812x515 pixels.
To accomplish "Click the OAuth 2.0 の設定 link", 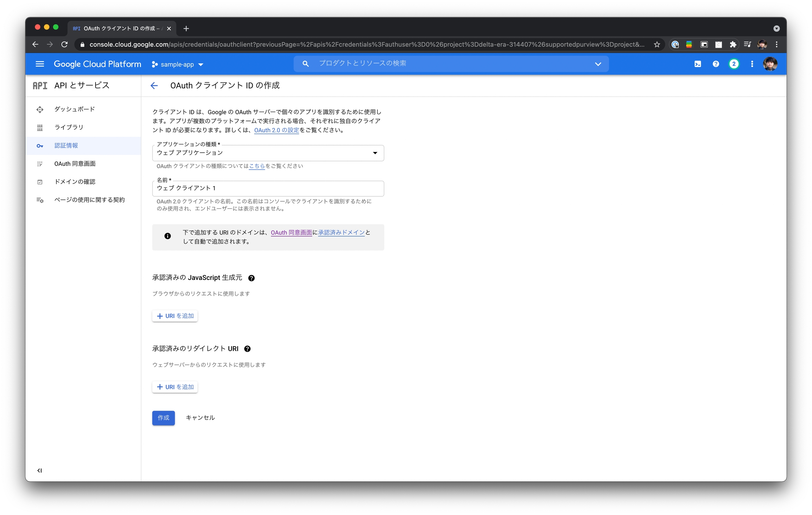I will click(x=276, y=130).
